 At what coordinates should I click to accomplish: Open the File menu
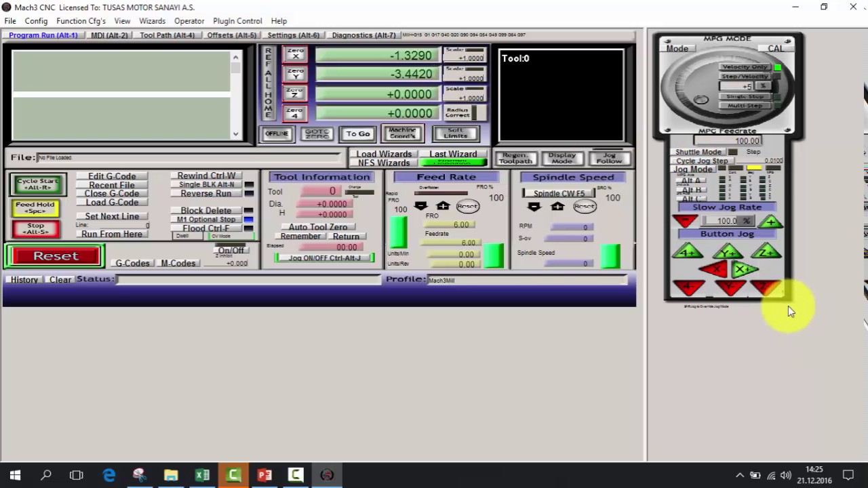pos(10,21)
